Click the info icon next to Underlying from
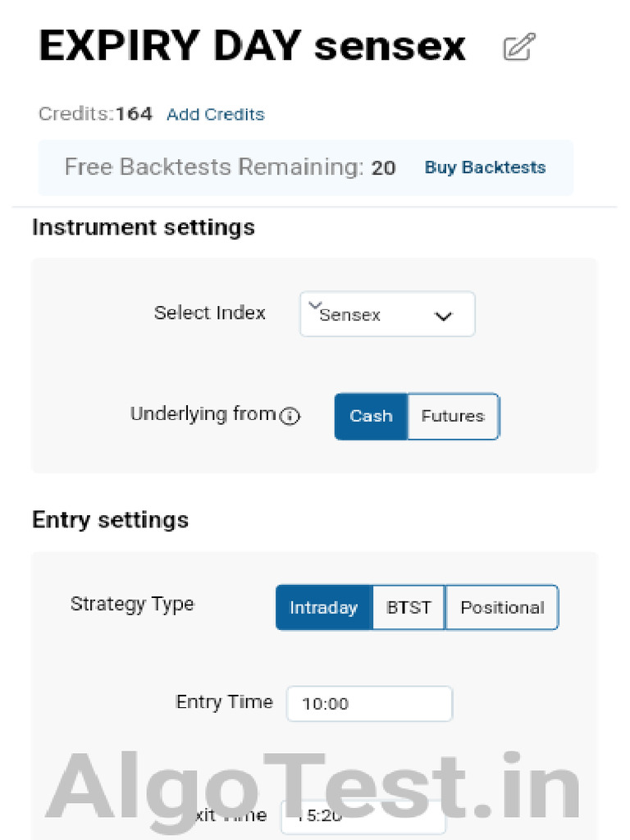Screen dimensions: 630x840 (x=290, y=417)
